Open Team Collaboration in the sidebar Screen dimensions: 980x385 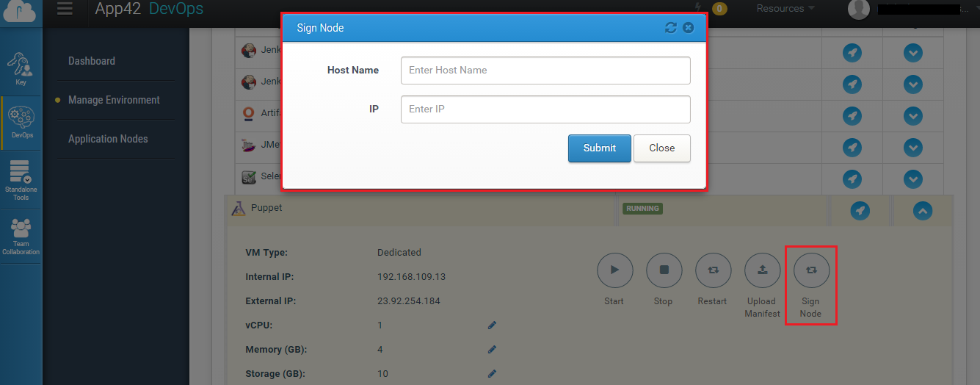(x=21, y=237)
